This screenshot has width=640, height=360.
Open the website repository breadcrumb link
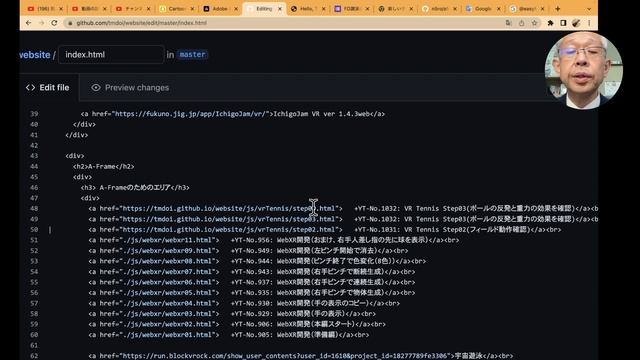pos(35,55)
